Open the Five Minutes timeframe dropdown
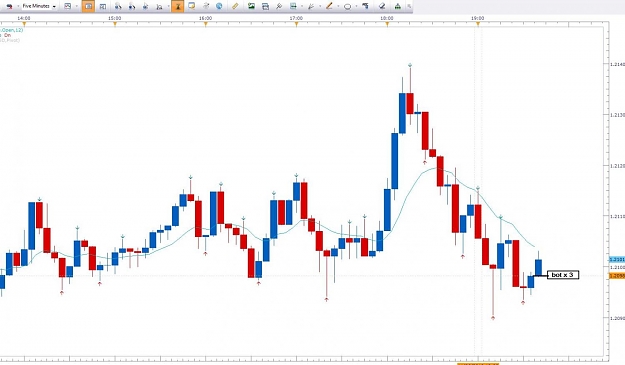This screenshot has width=625, height=365. (x=39, y=6)
